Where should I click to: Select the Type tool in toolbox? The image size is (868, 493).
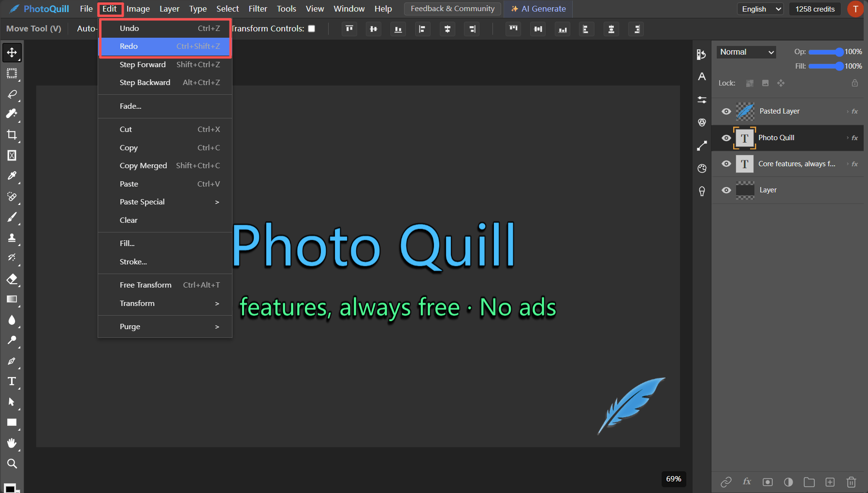click(x=12, y=381)
